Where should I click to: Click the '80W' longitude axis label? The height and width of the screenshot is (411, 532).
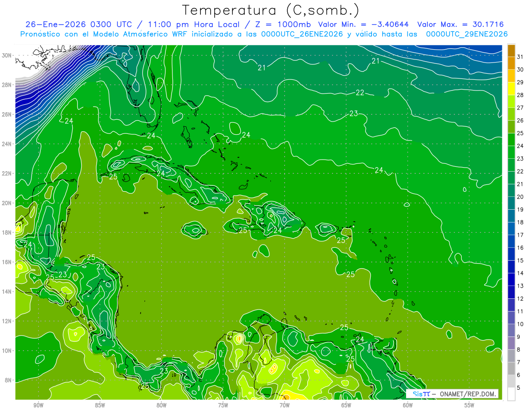click(161, 405)
